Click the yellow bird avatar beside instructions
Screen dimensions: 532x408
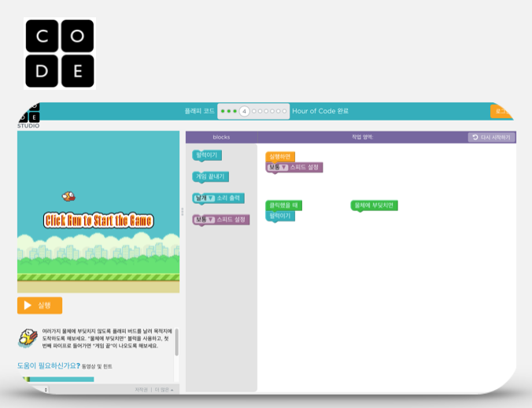(x=28, y=338)
